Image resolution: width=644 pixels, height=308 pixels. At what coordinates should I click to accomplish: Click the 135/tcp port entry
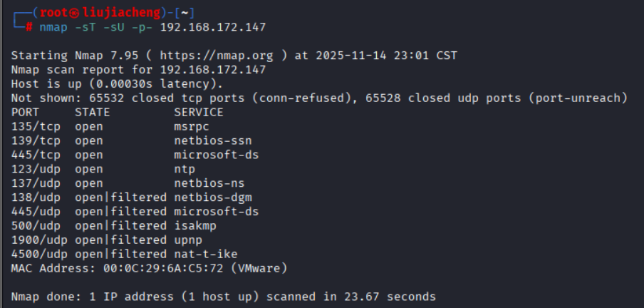pos(36,126)
